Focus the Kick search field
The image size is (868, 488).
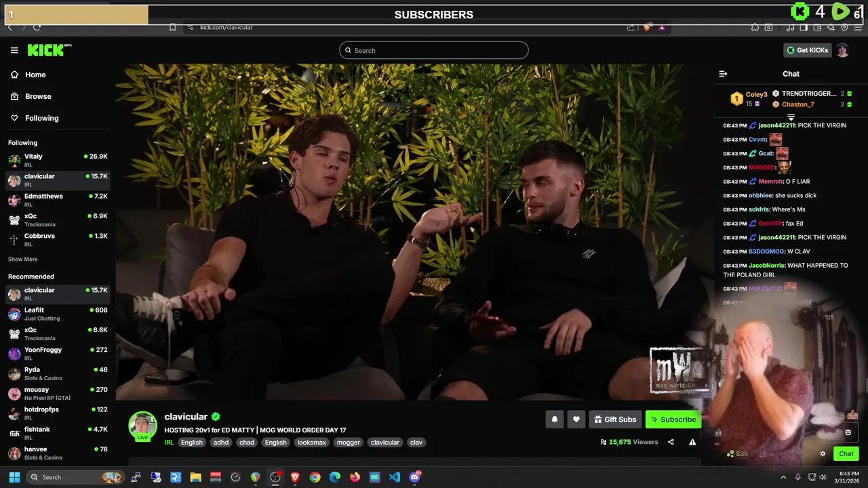click(x=434, y=50)
